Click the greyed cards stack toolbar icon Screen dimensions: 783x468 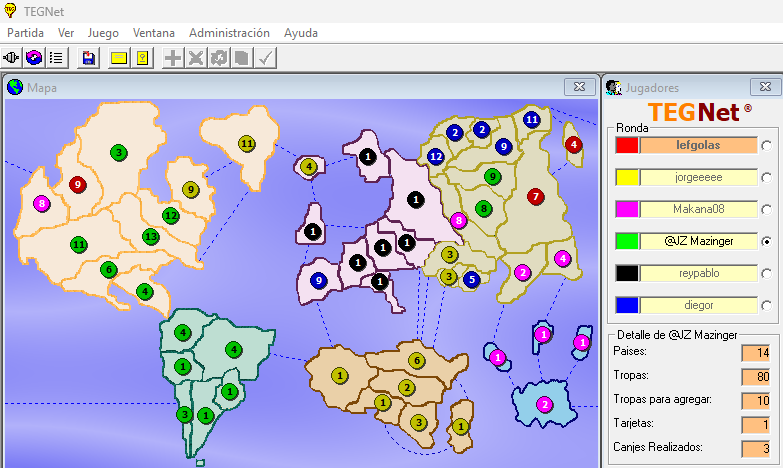pos(242,58)
